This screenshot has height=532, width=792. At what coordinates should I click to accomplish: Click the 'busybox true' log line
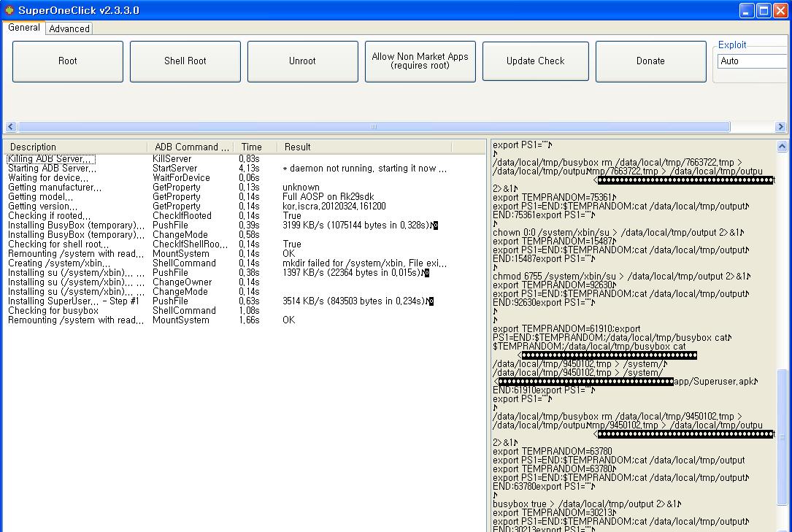pos(587,504)
